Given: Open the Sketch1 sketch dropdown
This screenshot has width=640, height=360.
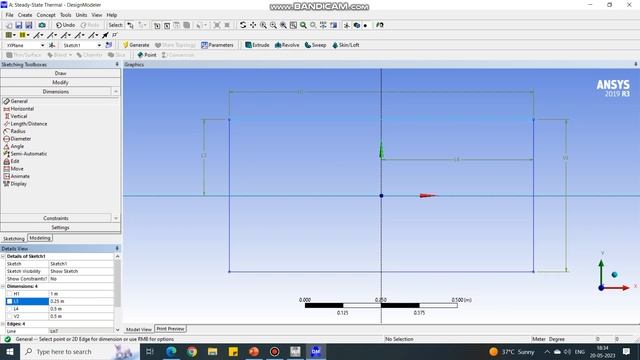Looking at the screenshot, I should (99, 45).
